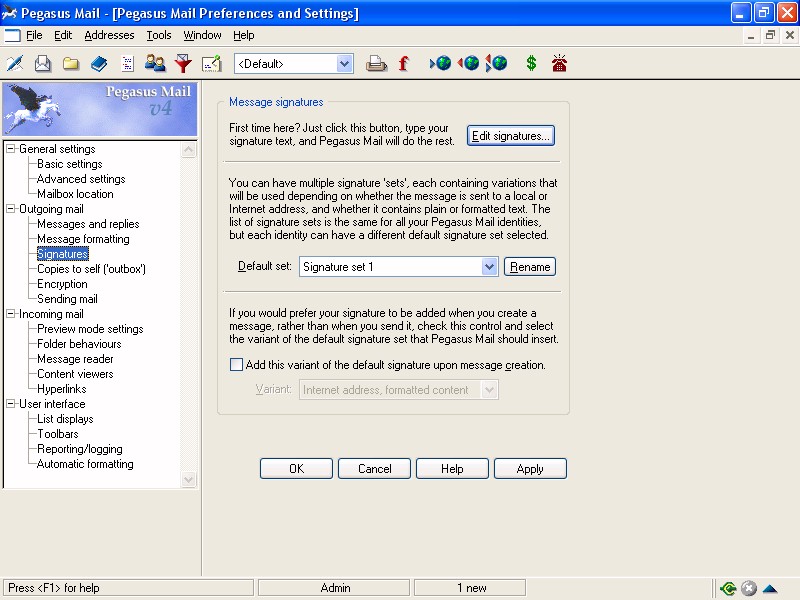The height and width of the screenshot is (600, 800).
Task: Select Toolbars in the tree
Action: coord(58,434)
